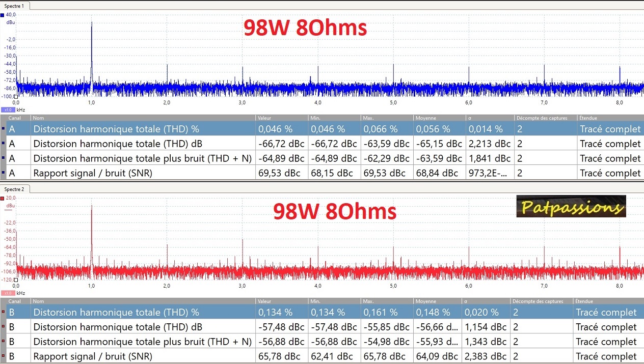The image size is (644, 364).
Task: Click the red channel B axis color square
Action: (x=3, y=198)
